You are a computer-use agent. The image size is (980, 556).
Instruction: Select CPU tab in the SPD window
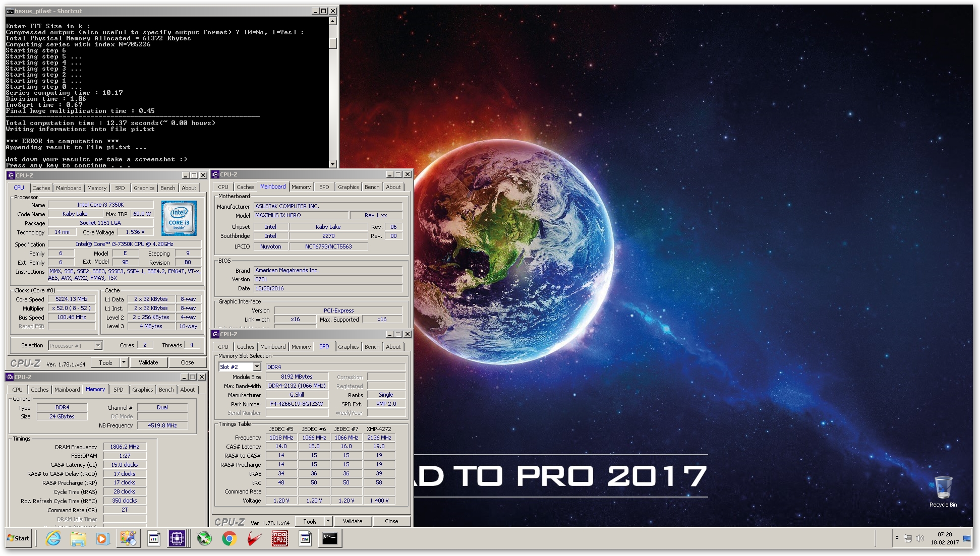223,347
